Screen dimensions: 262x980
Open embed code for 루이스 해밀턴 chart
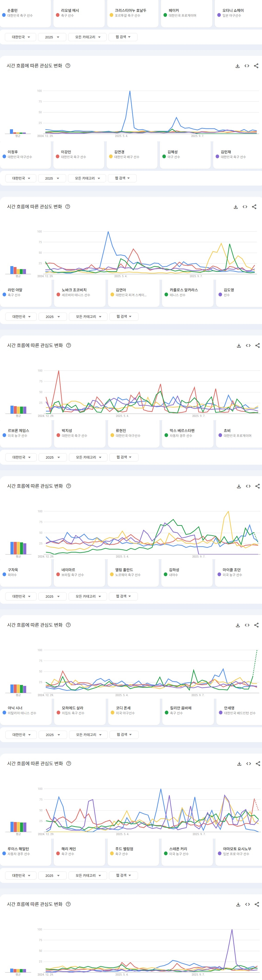pyautogui.click(x=248, y=904)
